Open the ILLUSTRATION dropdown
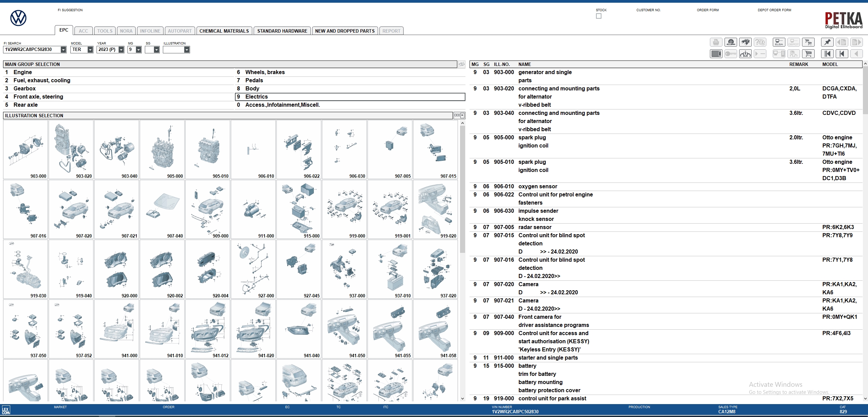 click(187, 50)
